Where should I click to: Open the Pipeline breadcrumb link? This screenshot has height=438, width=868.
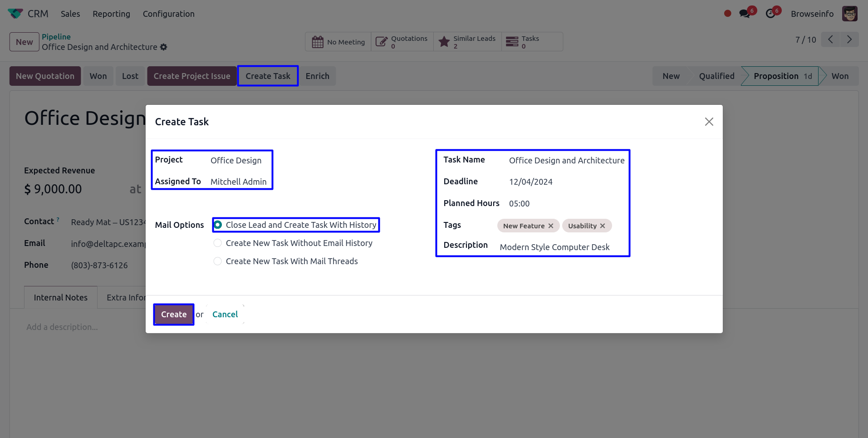56,37
